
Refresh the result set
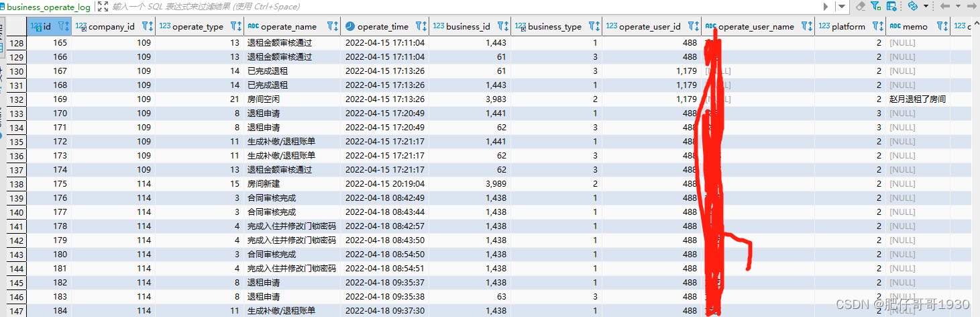point(912,6)
